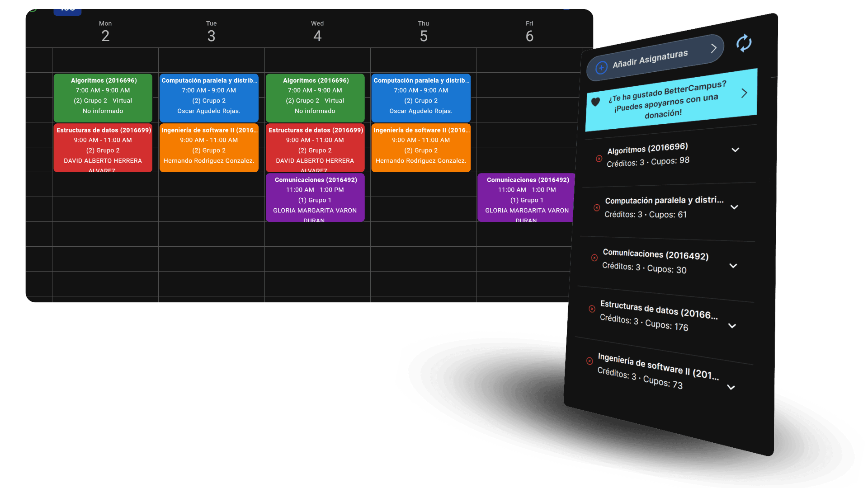
Task: Open the arrow on the donation banner
Action: tap(744, 93)
